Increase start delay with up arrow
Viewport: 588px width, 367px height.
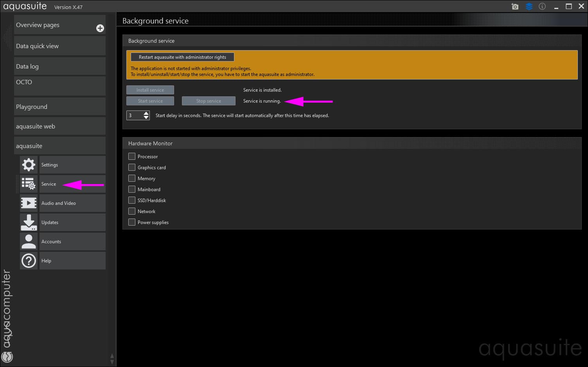[x=146, y=113]
